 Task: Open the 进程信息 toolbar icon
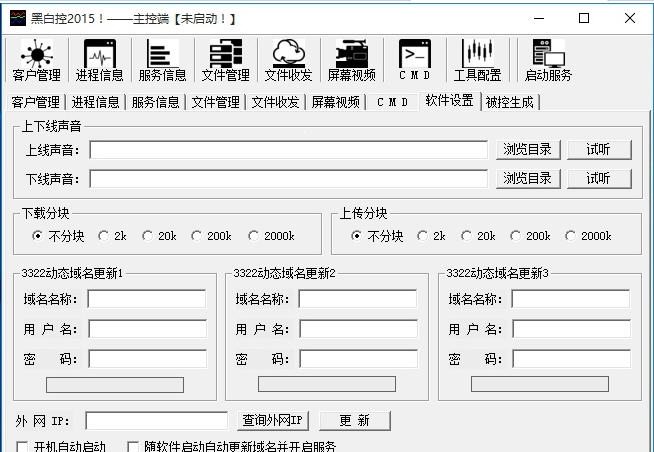point(100,60)
